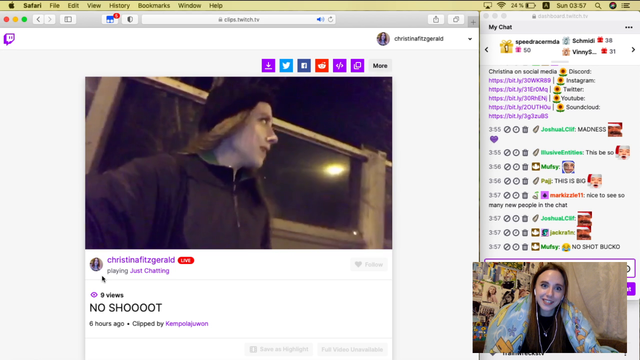Click speedracermda gift leaderboard entry
The image size is (640, 360).
[x=530, y=46]
